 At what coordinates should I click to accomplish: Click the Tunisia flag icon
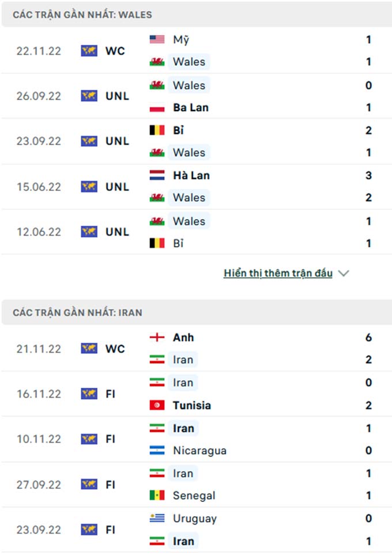point(157,405)
